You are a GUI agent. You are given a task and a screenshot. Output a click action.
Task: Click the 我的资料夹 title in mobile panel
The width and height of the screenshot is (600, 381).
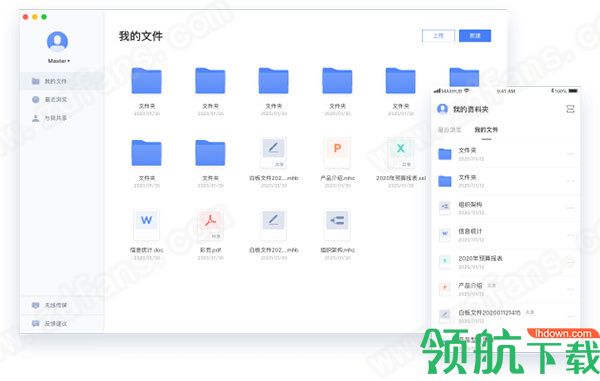click(x=471, y=109)
